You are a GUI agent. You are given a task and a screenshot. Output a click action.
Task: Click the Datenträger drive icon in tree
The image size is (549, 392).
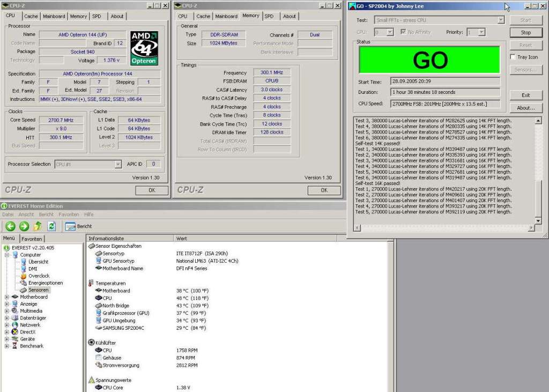click(x=15, y=318)
